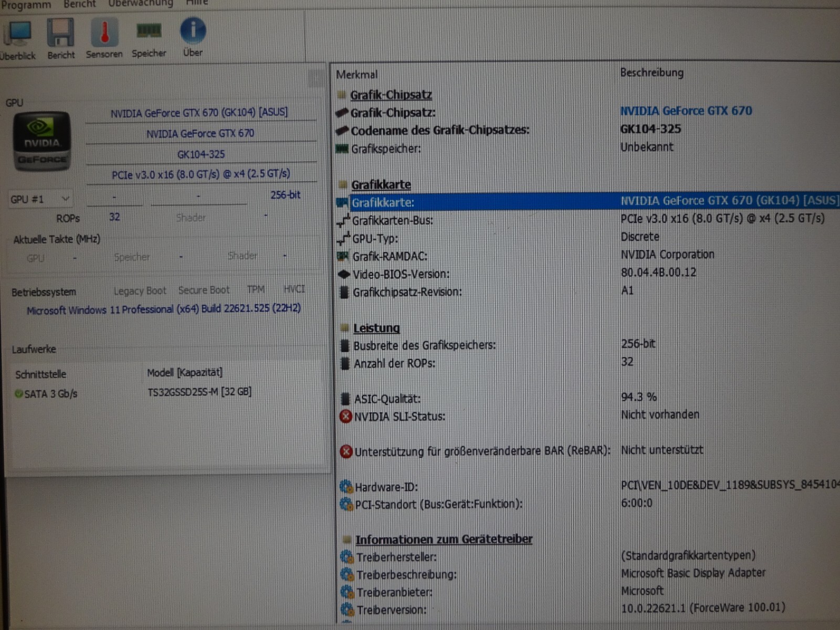Screen dimensions: 840x630
Task: Click the Microsoft Basic Display Adapter value
Action: point(694,573)
